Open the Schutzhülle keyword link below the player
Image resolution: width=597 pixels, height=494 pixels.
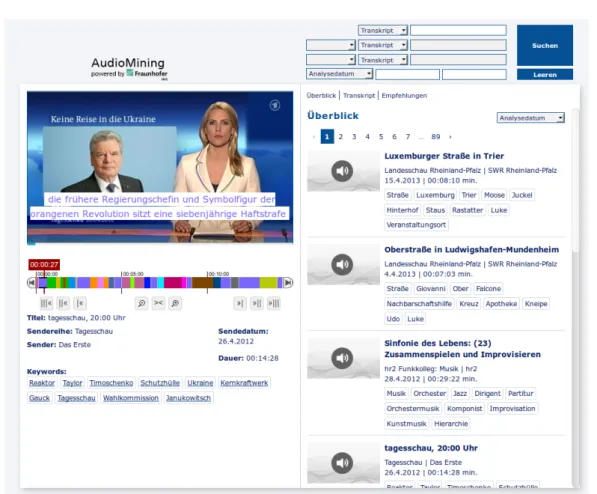(x=160, y=383)
